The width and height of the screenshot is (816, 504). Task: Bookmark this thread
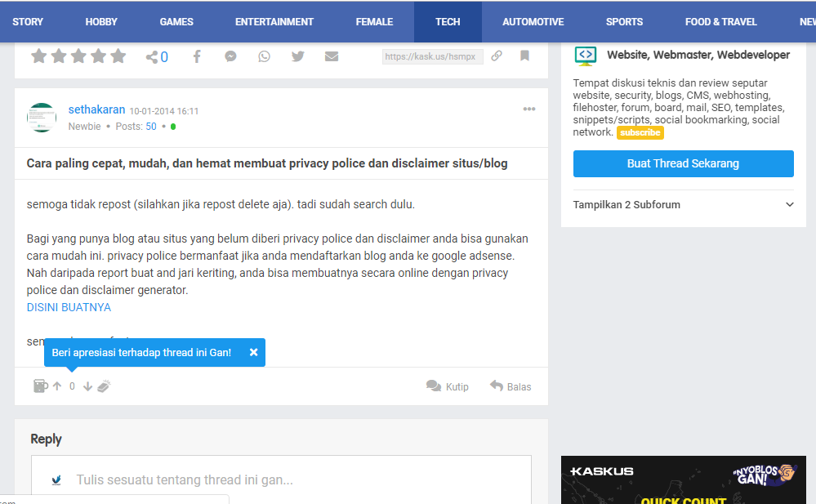(x=524, y=56)
